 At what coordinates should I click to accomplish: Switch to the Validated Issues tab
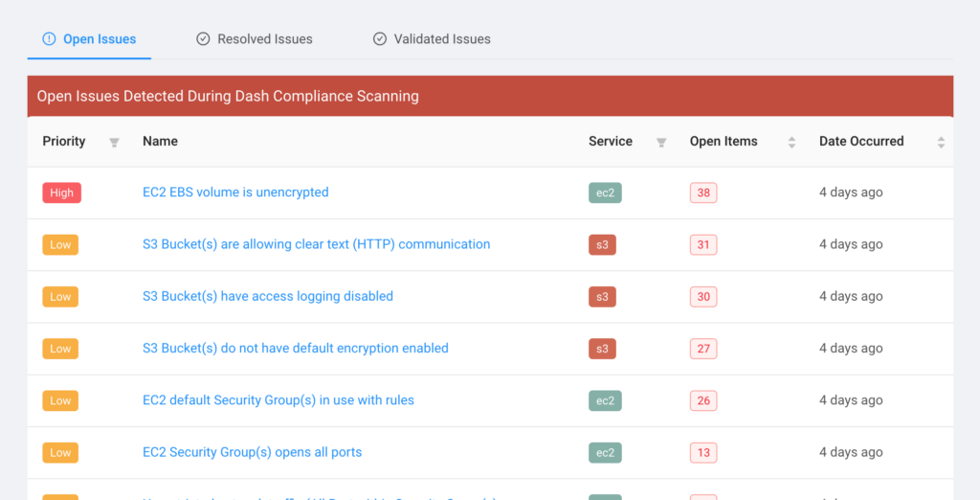(x=432, y=39)
